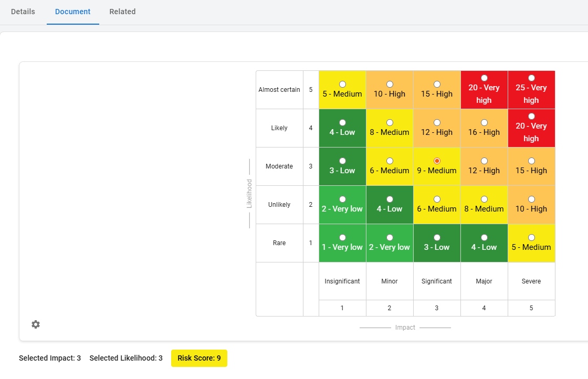Click the yellow Risk Score: 9 badge

tap(199, 359)
